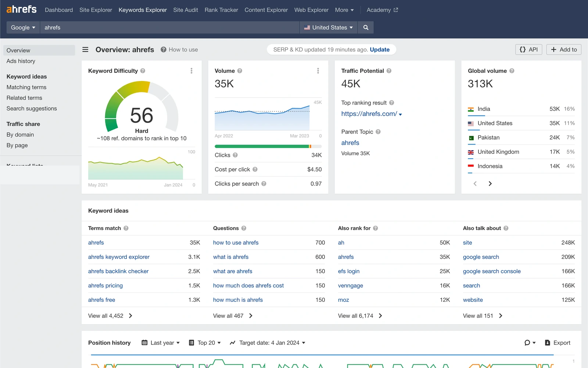Click help icon next to Keyword Difficulty

pyautogui.click(x=143, y=71)
